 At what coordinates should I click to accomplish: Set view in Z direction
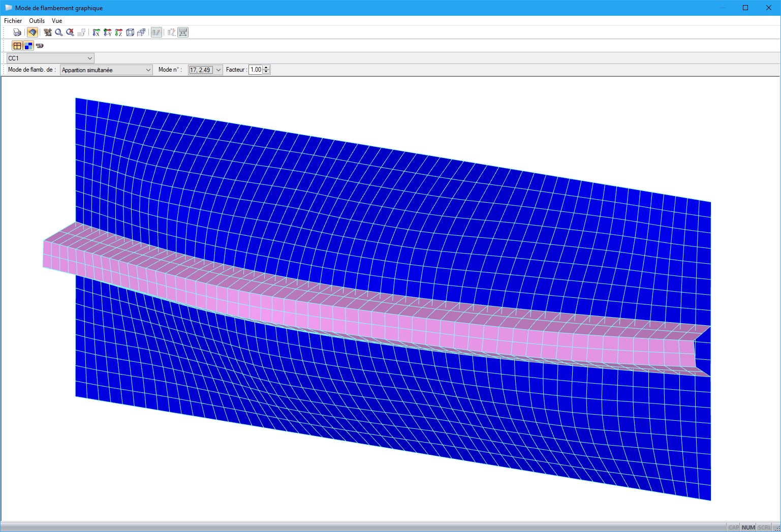[x=119, y=33]
